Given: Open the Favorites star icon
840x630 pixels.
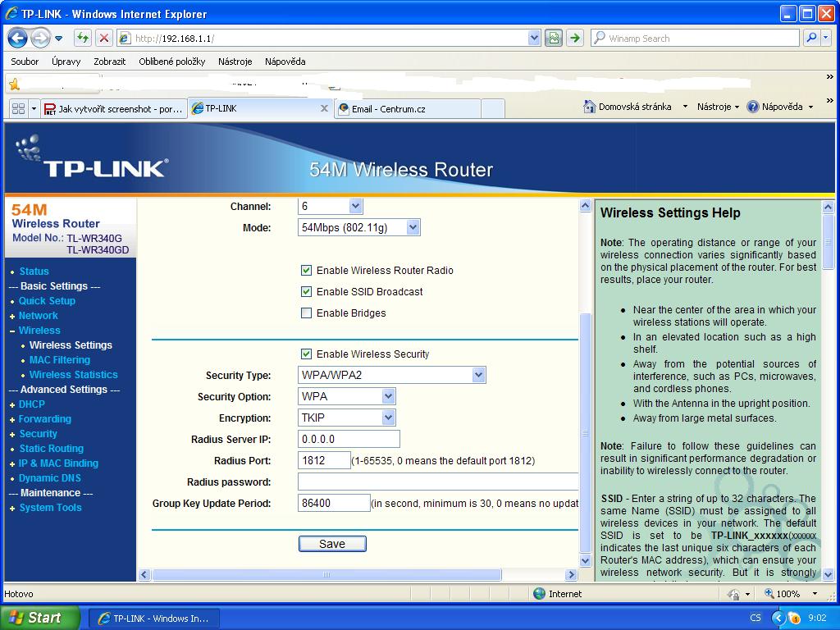Looking at the screenshot, I should (15, 84).
